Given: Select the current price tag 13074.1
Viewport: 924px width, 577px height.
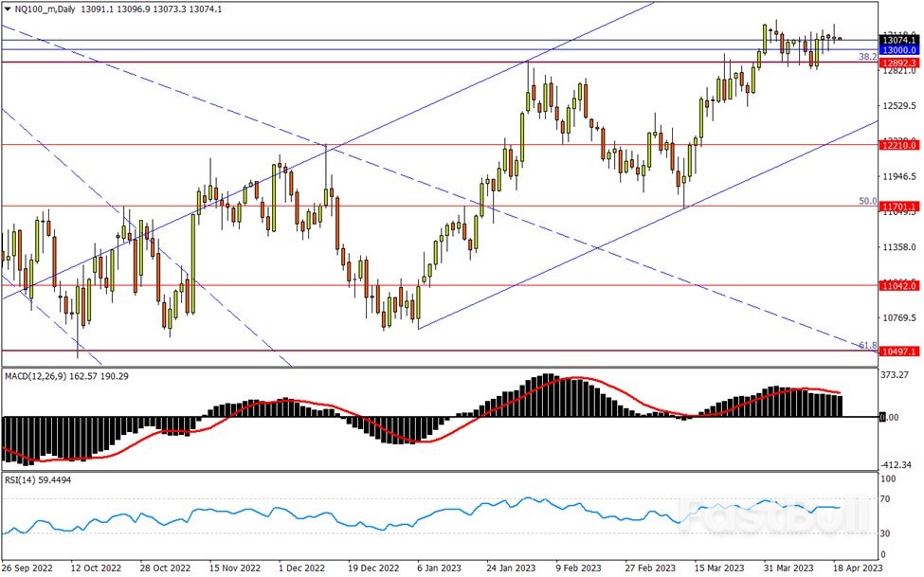Looking at the screenshot, I should point(897,40).
